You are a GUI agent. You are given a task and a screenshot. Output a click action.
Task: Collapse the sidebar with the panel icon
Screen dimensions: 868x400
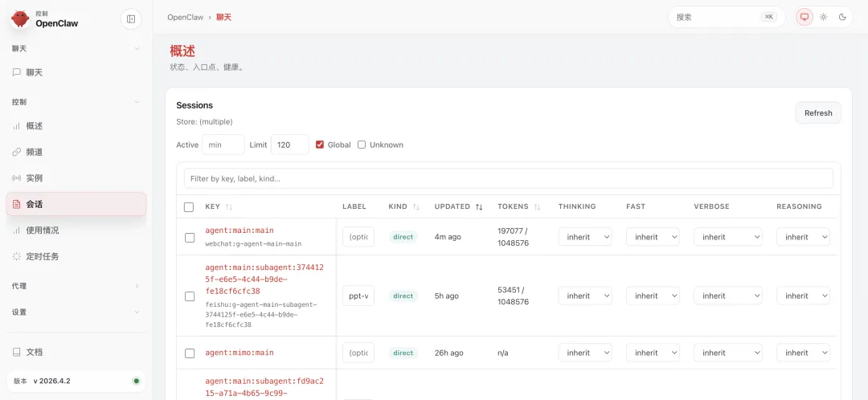pos(131,18)
